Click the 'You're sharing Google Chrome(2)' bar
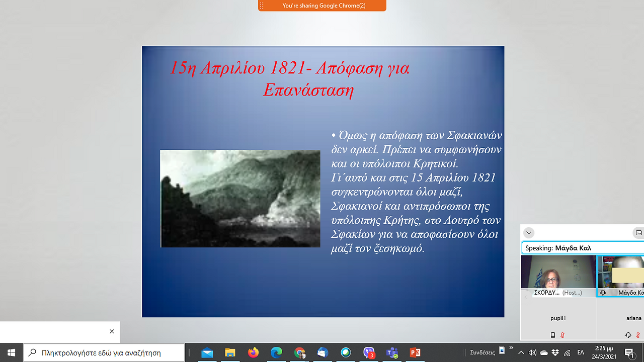 [x=322, y=6]
